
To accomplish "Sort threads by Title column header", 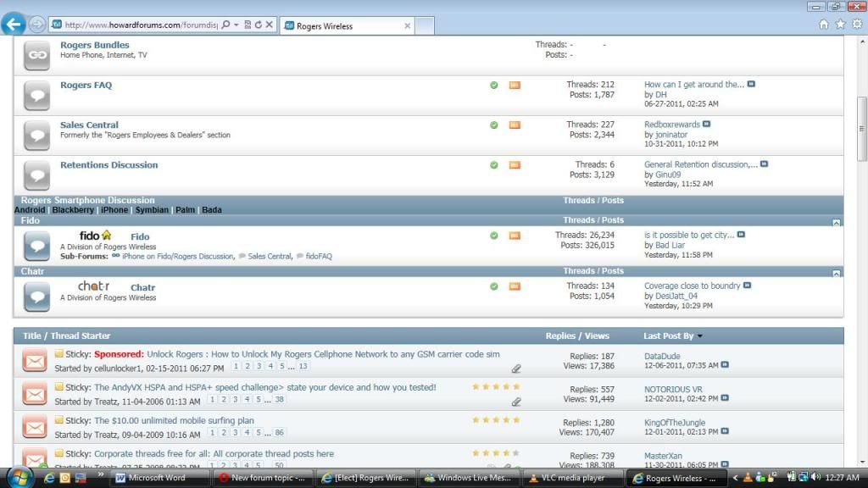I will [31, 335].
